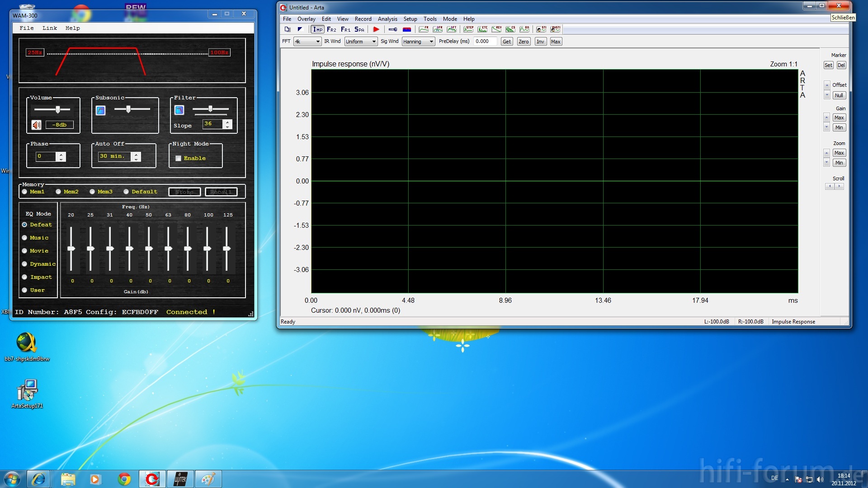Start recording with the red play icon
The width and height of the screenshot is (868, 488).
376,29
